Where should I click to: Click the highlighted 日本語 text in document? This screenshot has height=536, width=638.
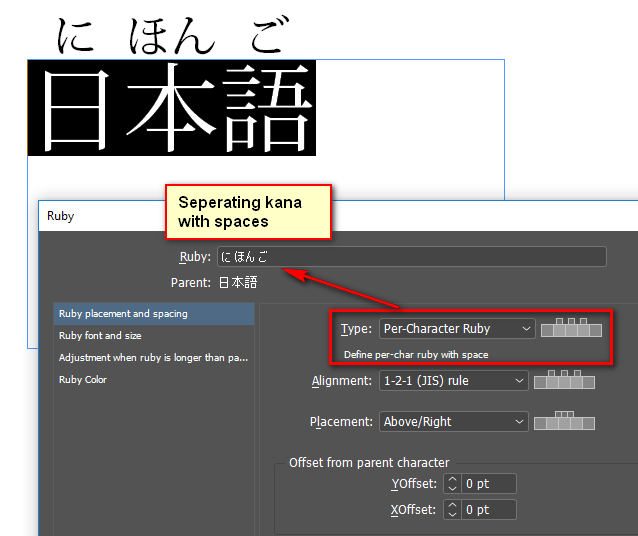click(x=172, y=108)
